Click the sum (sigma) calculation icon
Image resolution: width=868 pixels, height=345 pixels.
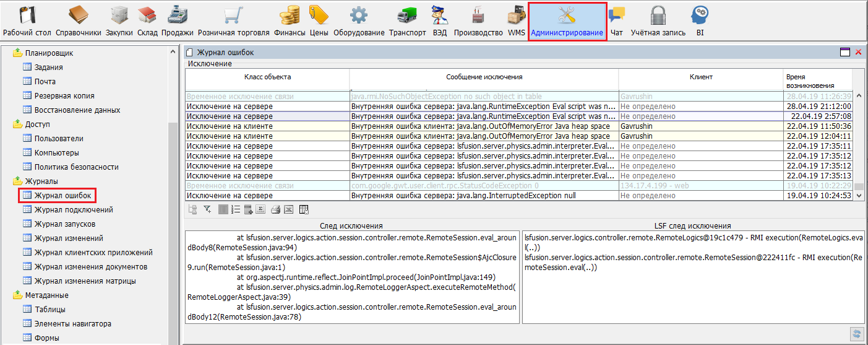261,210
